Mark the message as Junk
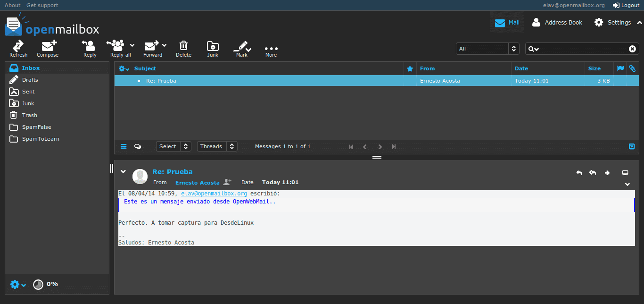The image size is (644, 304). tap(212, 49)
